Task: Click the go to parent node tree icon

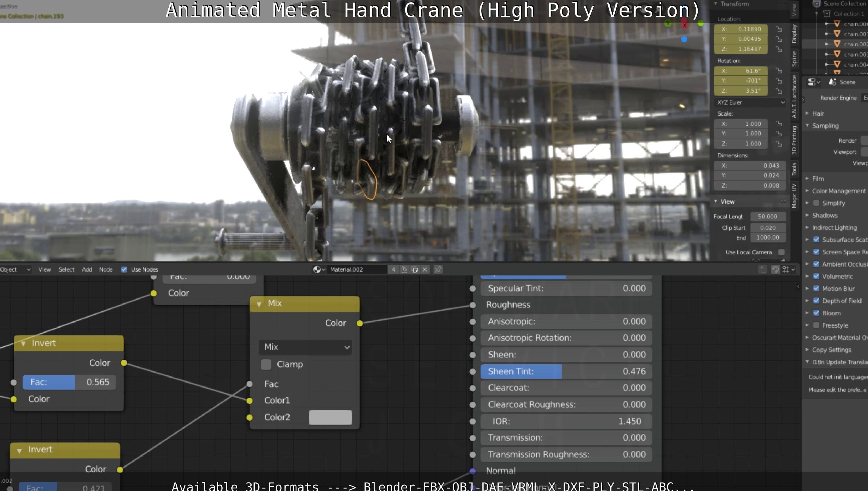Action: [763, 269]
